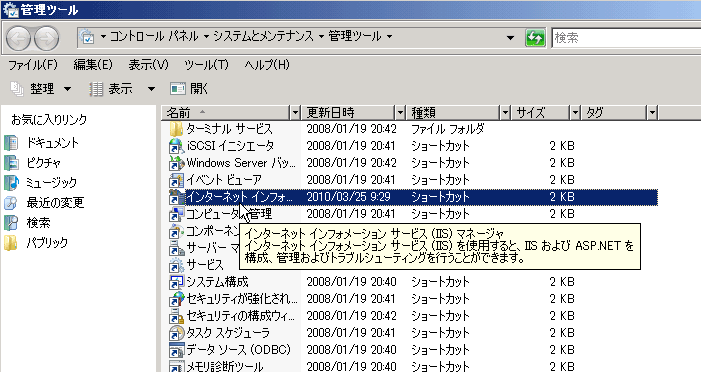Expand the 更新日時 column filter dropdown
This screenshot has height=372, width=701.
[x=400, y=113]
